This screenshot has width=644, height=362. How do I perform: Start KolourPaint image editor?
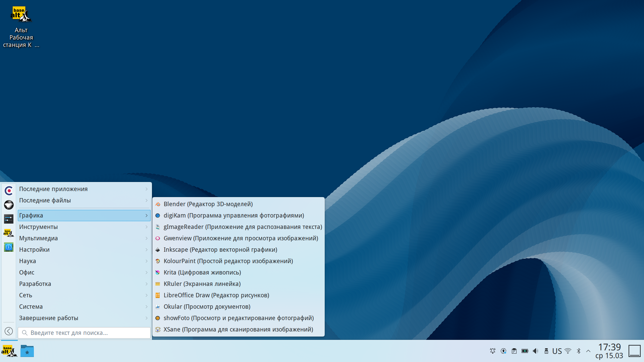click(x=238, y=261)
